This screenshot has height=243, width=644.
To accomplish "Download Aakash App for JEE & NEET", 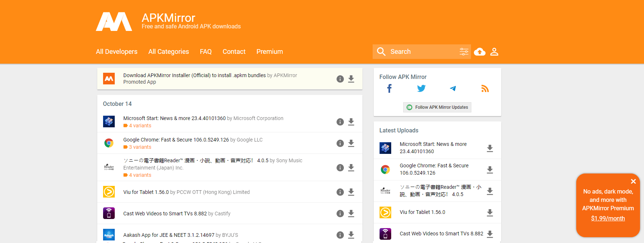I will 351,235.
